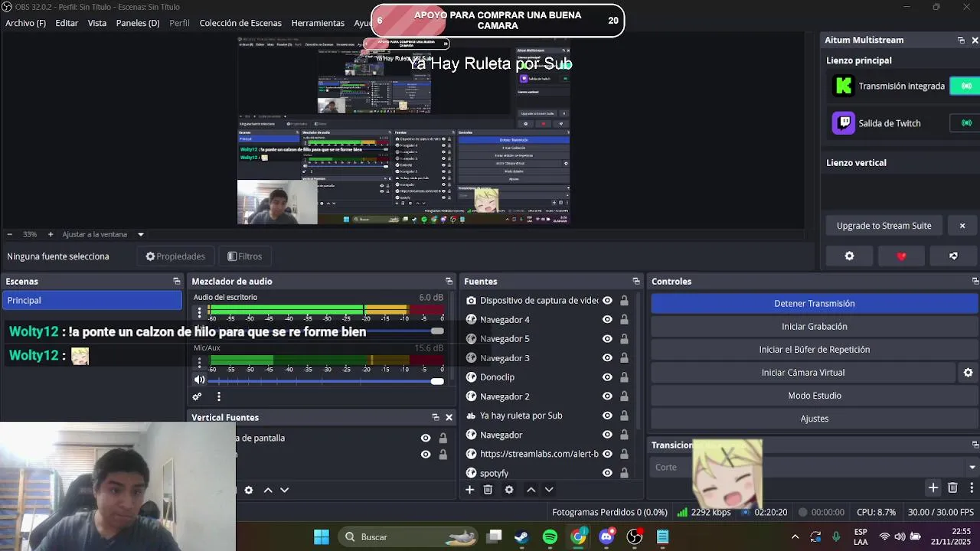Open Ajustes from Controles
The width and height of the screenshot is (980, 551).
815,419
